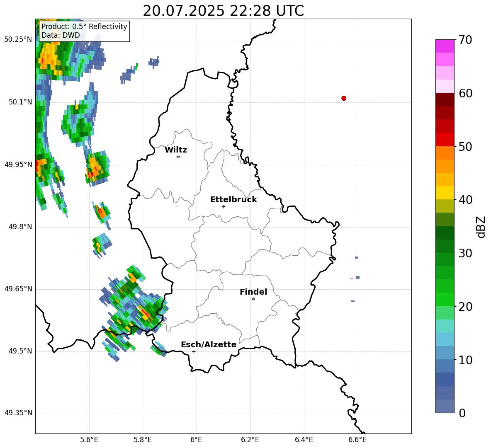Click the dBZ colorbar label
Image resolution: width=491 pixels, height=448 pixels.
pyautogui.click(x=481, y=227)
